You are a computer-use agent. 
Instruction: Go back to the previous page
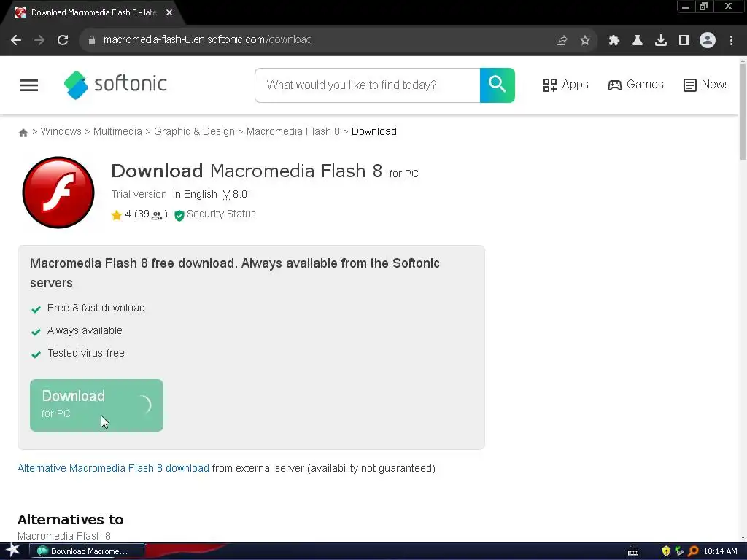click(x=16, y=40)
